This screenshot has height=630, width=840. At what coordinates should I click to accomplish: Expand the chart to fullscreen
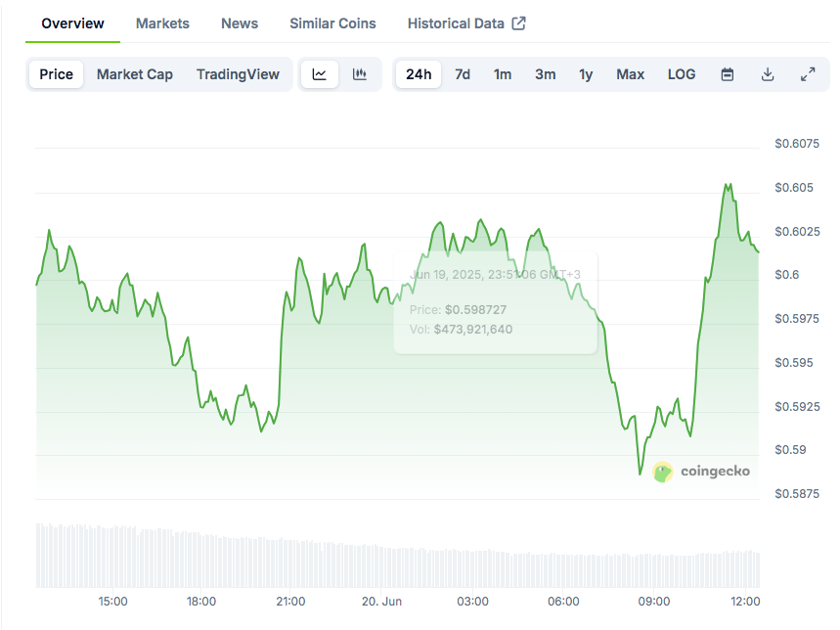[x=808, y=74]
